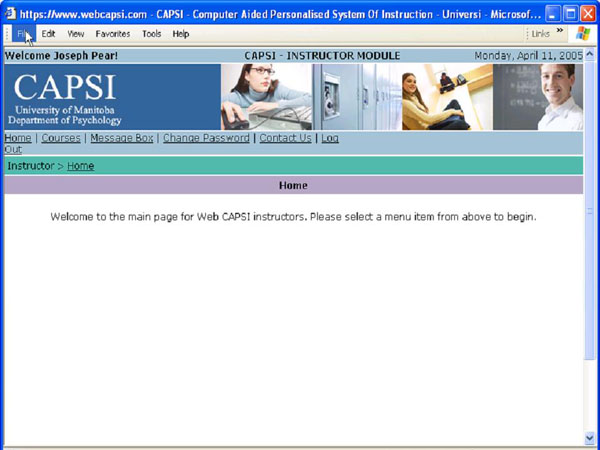Go to the Home navigation link
600x450 pixels.
coord(18,138)
